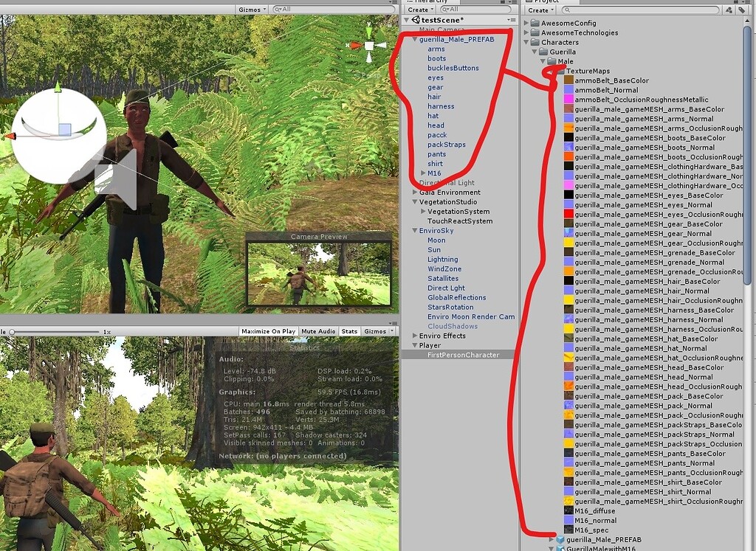Image resolution: width=756 pixels, height=551 pixels.
Task: Toggle Mute Audio in the Game view
Action: (317, 330)
